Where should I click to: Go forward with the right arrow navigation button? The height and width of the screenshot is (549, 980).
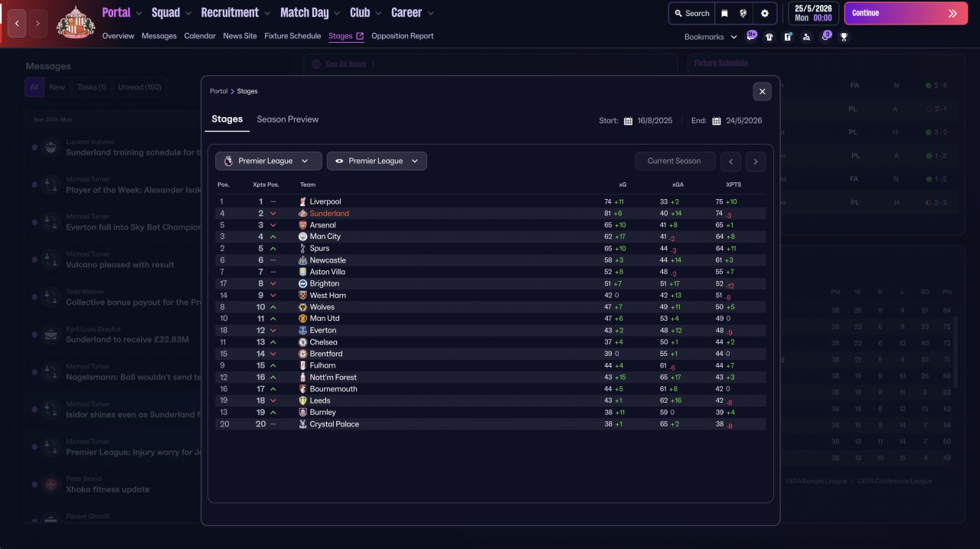(38, 23)
